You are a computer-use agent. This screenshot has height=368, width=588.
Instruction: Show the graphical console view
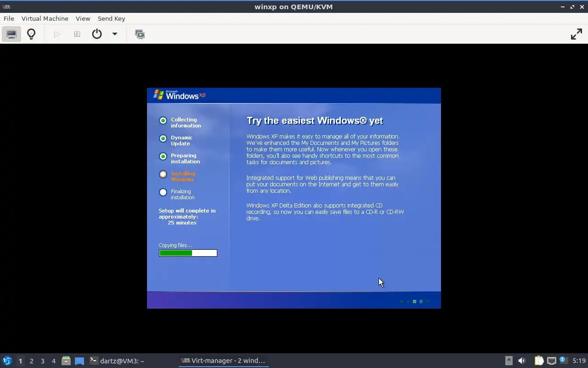[11, 34]
